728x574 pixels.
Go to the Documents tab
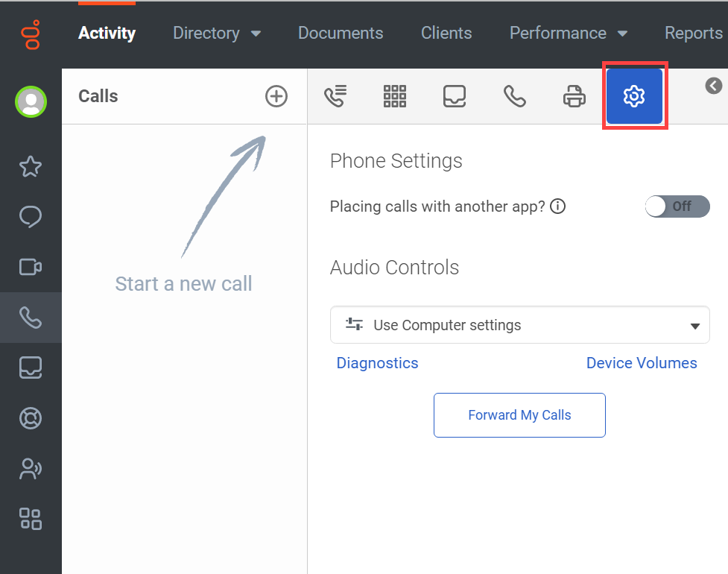341,33
